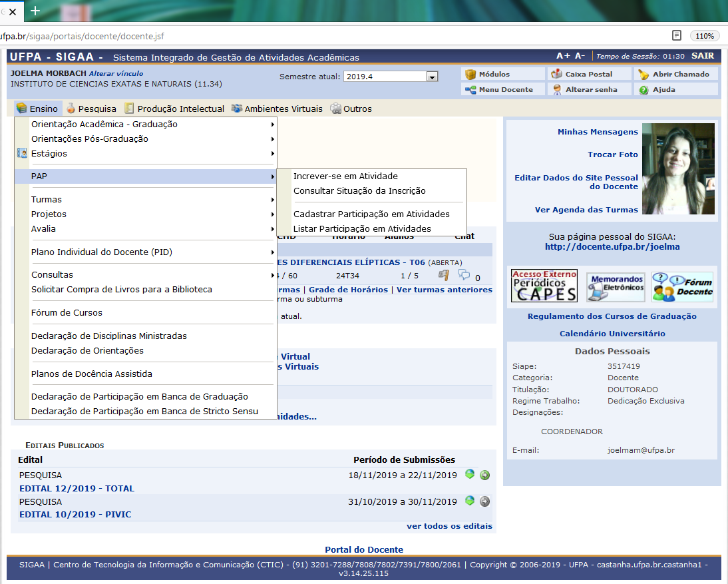Select Cadastrar Participação em Atividades
Image resolution: width=728 pixels, height=584 pixels.
coord(371,214)
